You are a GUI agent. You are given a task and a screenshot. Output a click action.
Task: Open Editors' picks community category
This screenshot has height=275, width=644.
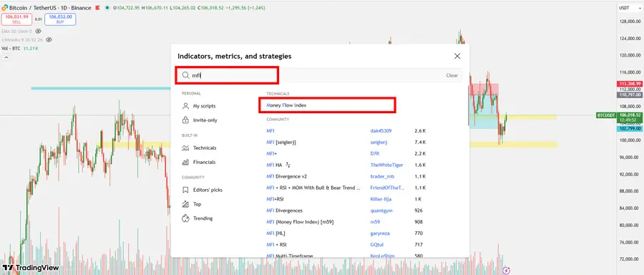click(x=208, y=190)
